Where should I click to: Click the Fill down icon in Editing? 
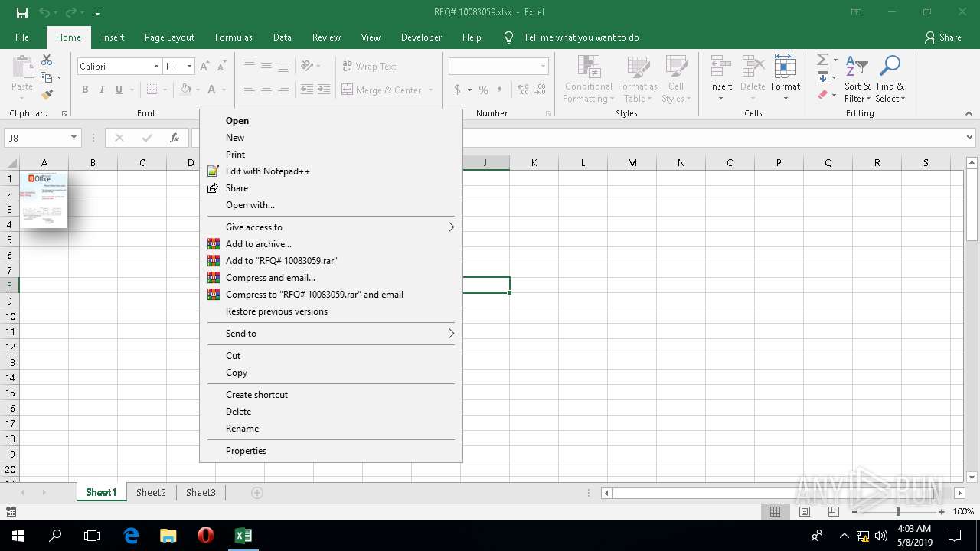click(x=822, y=77)
